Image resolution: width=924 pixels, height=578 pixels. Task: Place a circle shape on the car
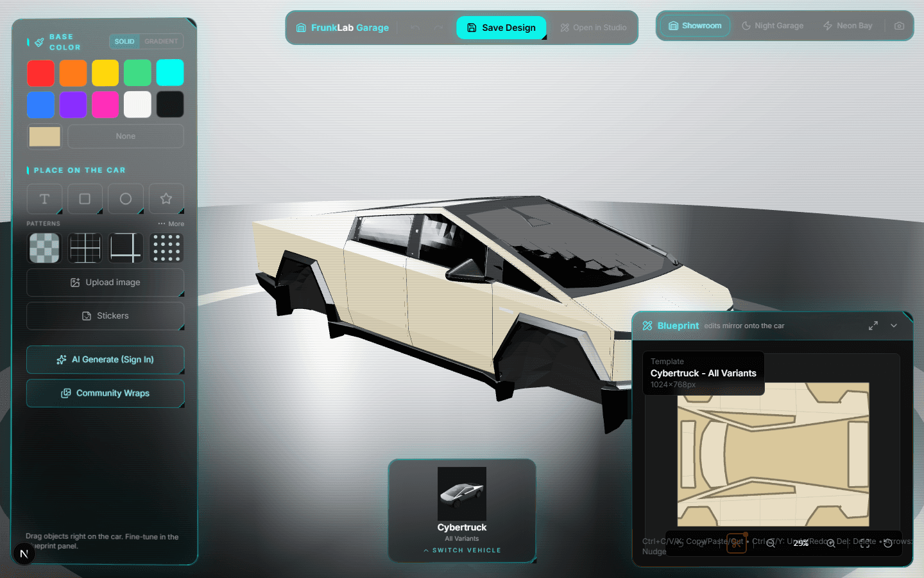126,199
